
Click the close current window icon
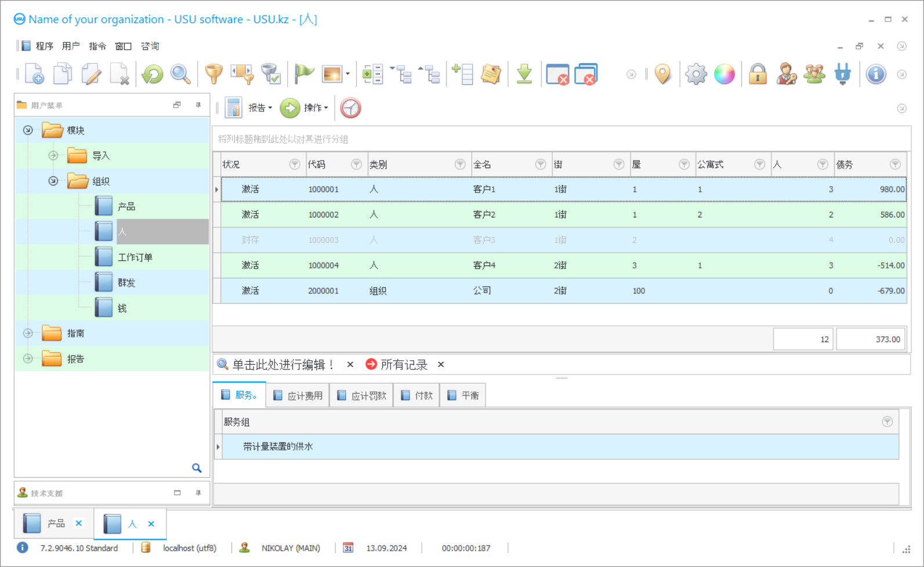pyautogui.click(x=557, y=74)
